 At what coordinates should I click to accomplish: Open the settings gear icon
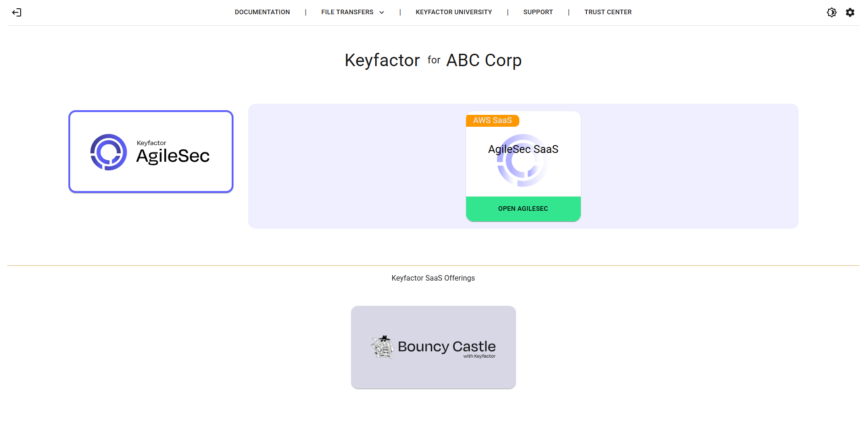(850, 12)
